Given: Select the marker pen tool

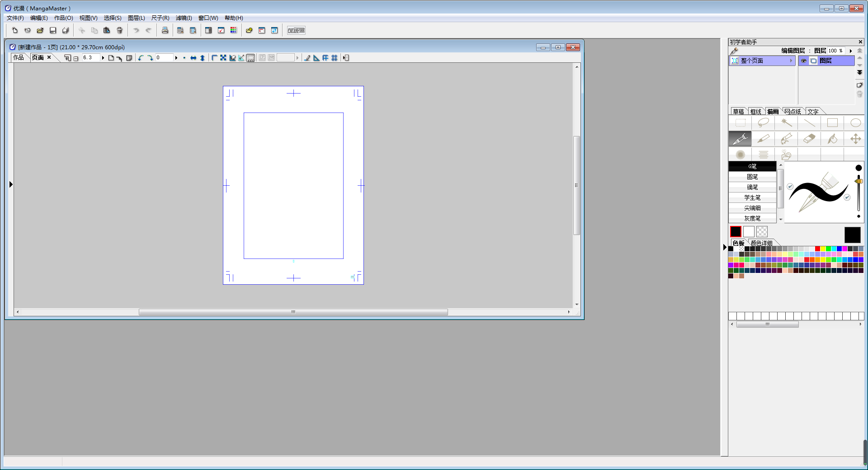Looking at the screenshot, I should [x=764, y=139].
